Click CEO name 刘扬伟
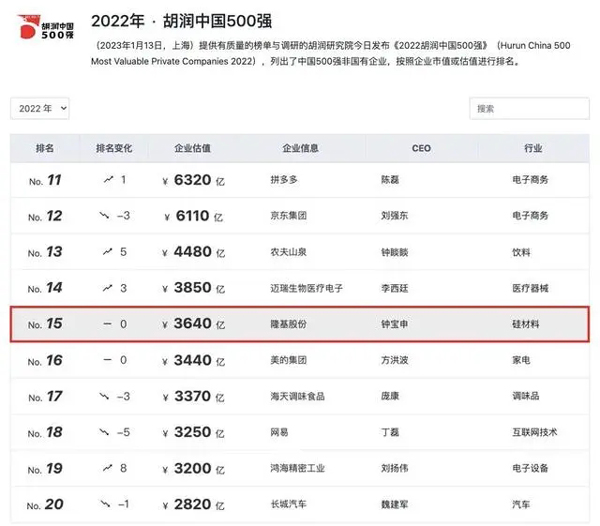600x526 pixels. point(395,468)
